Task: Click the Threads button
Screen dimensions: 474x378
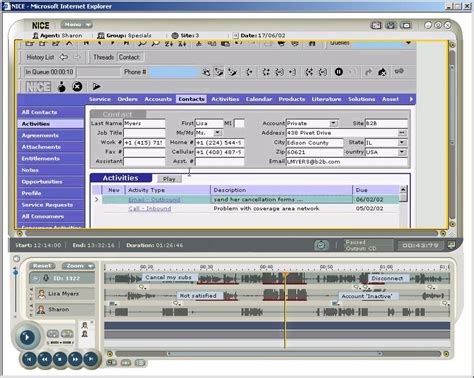Action: [103, 57]
